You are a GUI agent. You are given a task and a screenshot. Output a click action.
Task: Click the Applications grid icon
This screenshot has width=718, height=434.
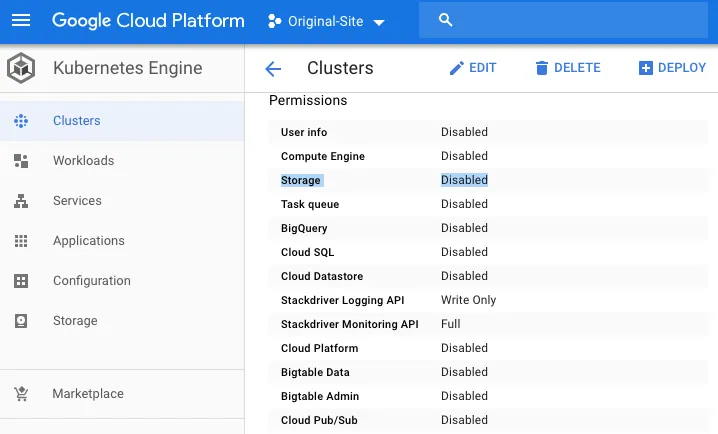(21, 241)
